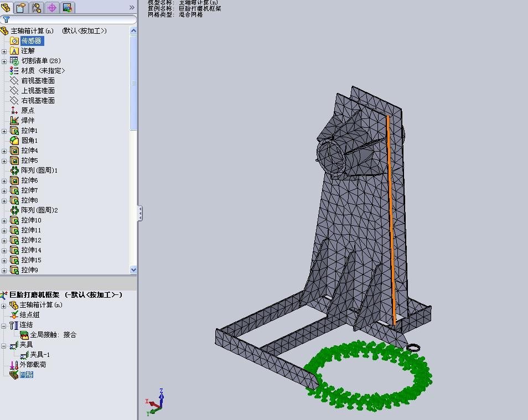Expand the 拉伸8 feature

(x=4, y=201)
